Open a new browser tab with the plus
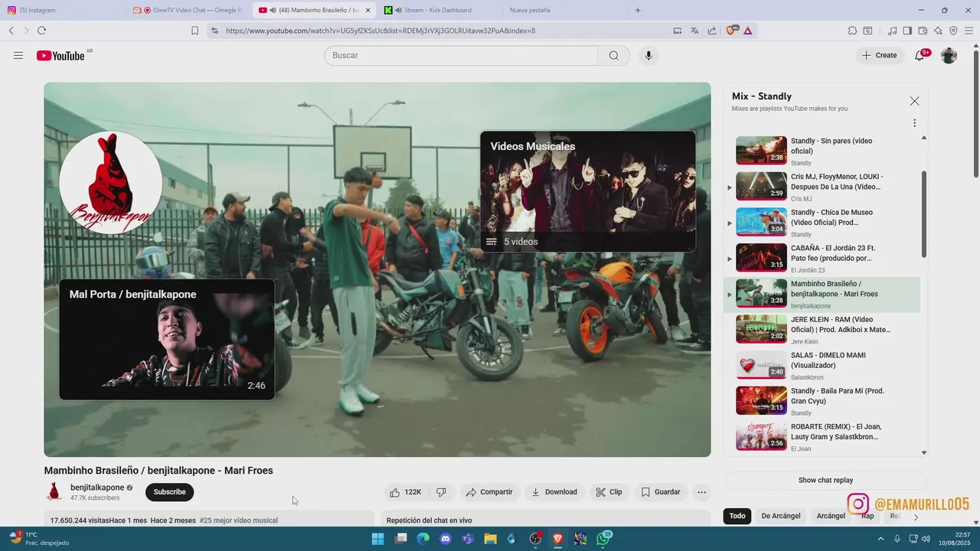This screenshot has width=980, height=551. (638, 10)
